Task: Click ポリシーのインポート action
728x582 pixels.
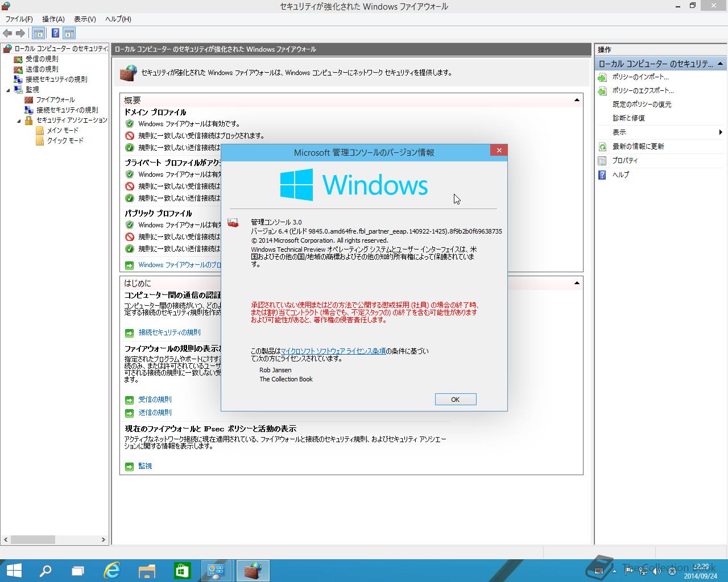Action: coord(640,77)
